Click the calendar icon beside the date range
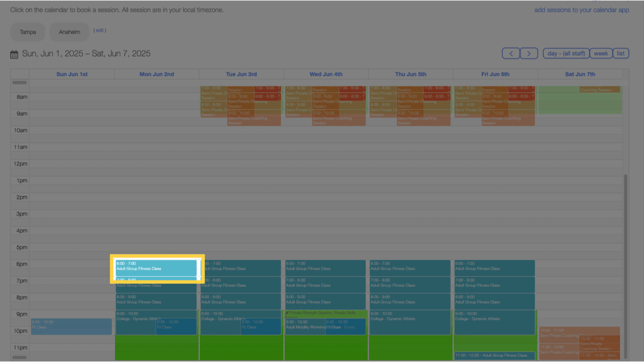The image size is (644, 362). (14, 54)
